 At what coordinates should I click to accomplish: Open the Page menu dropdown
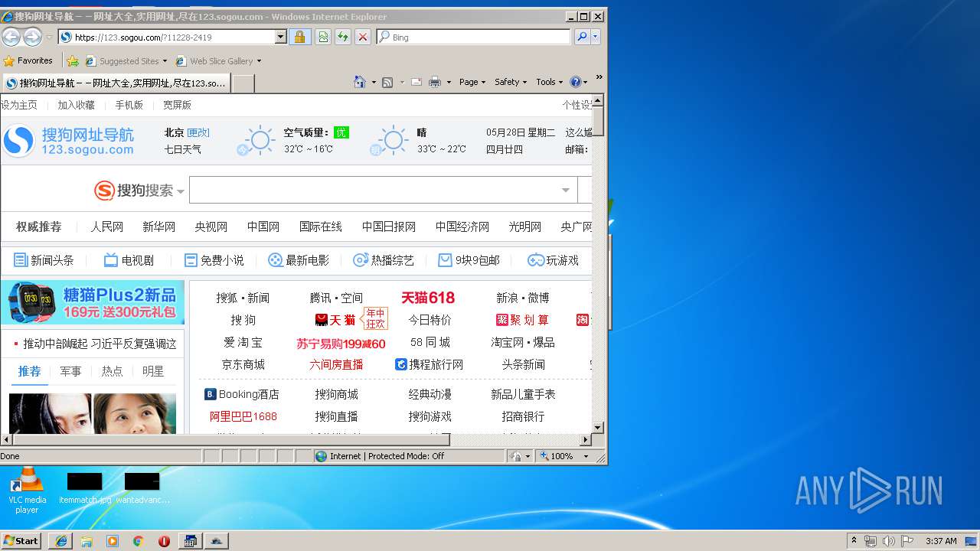472,82
